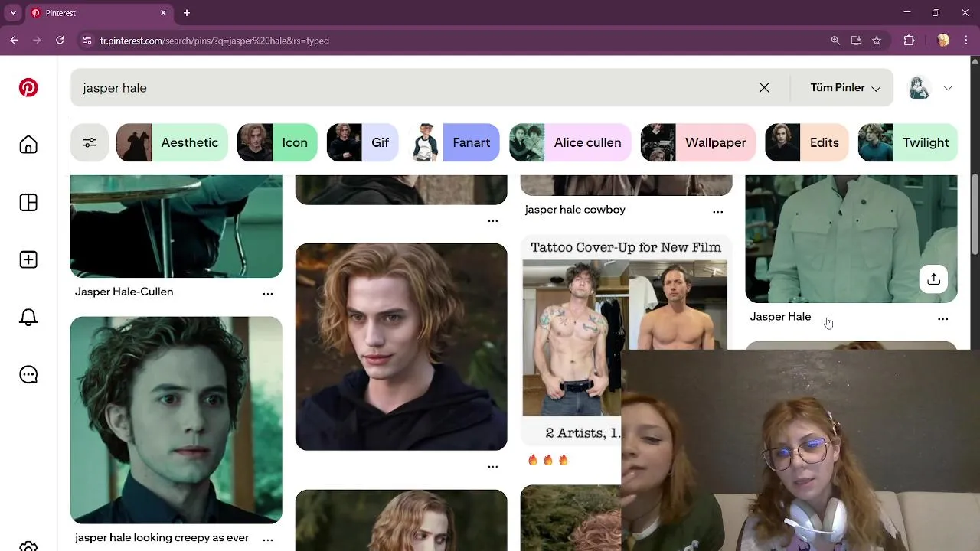The image size is (980, 551).
Task: Select the Alice cullen filter chip
Action: click(x=570, y=142)
